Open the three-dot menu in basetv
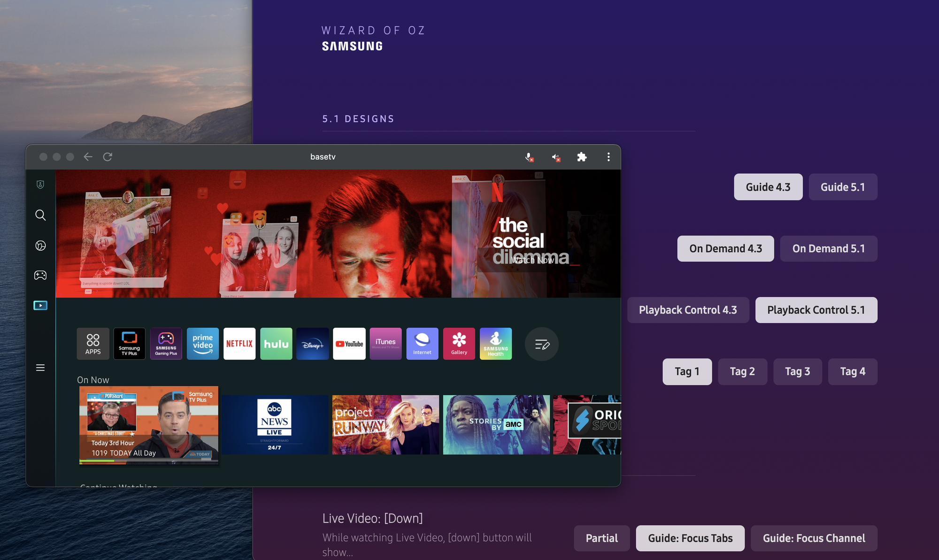The height and width of the screenshot is (560, 939). click(608, 157)
